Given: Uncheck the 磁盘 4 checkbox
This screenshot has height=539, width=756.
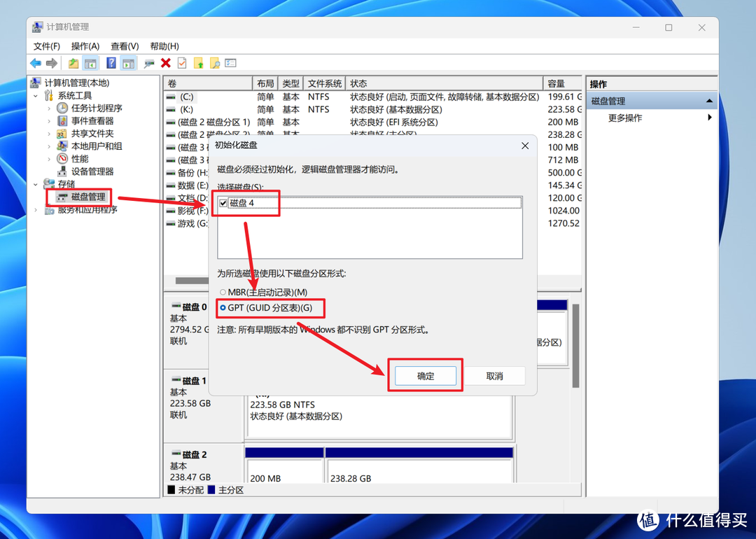Looking at the screenshot, I should pyautogui.click(x=223, y=203).
